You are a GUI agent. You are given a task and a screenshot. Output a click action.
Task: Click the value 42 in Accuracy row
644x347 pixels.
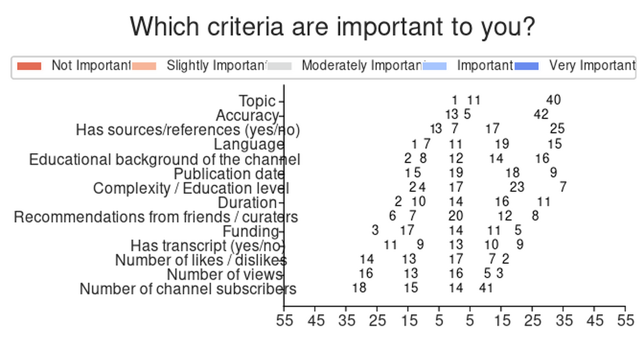(541, 114)
